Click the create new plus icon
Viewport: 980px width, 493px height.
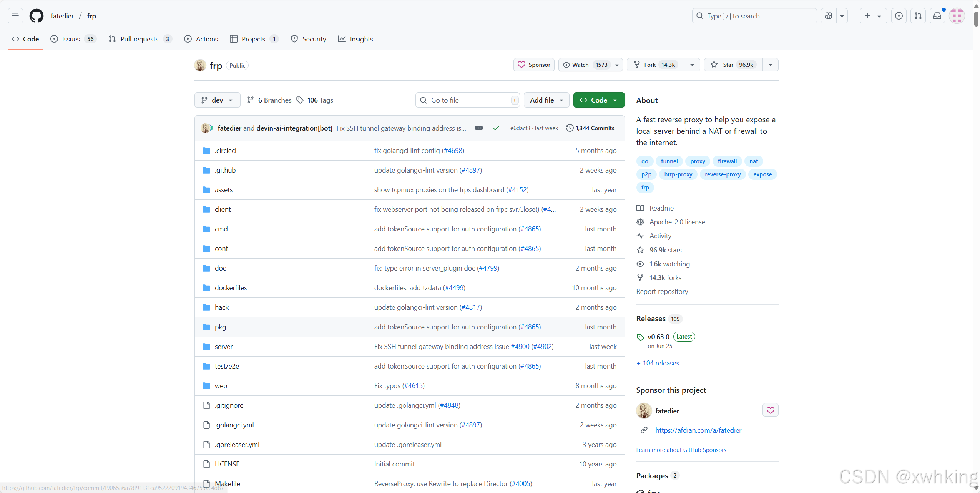[867, 16]
